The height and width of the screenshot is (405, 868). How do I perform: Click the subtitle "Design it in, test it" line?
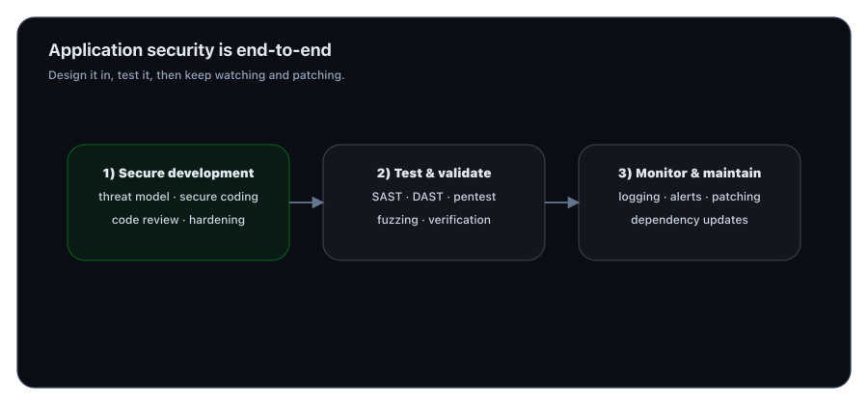(196, 75)
